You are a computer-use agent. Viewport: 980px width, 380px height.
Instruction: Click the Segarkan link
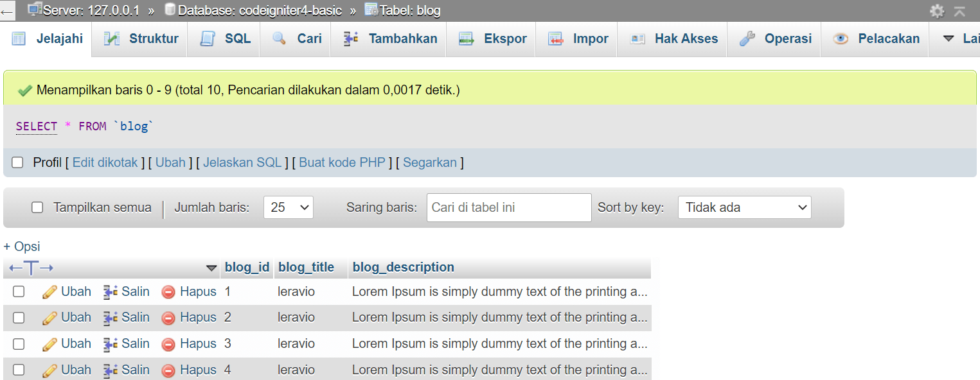[x=430, y=162]
